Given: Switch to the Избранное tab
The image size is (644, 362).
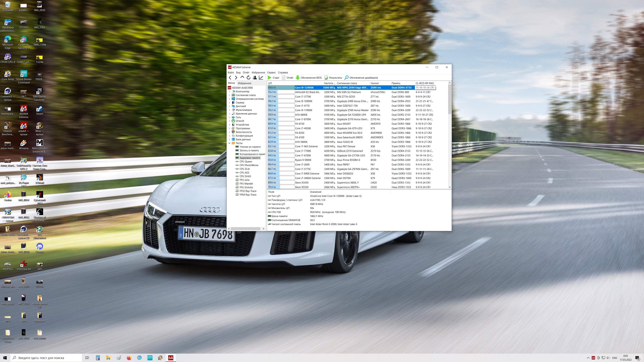Looking at the screenshot, I should 244,83.
